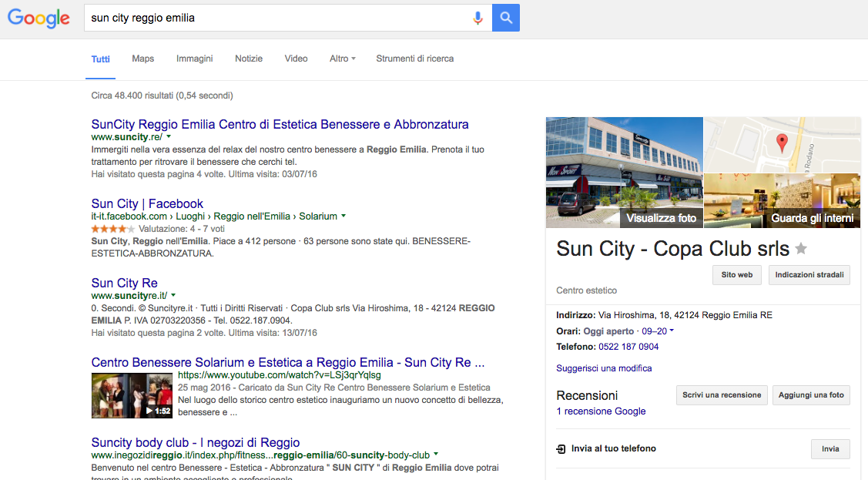This screenshot has width=868, height=480.
Task: Click Suggerisci una modifica link
Action: (604, 368)
